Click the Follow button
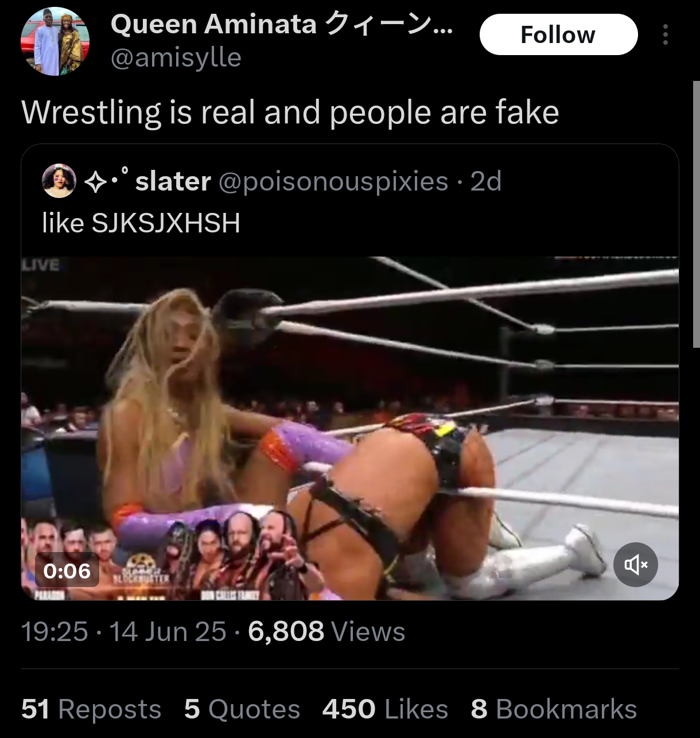Image resolution: width=700 pixels, height=738 pixels. point(558,34)
